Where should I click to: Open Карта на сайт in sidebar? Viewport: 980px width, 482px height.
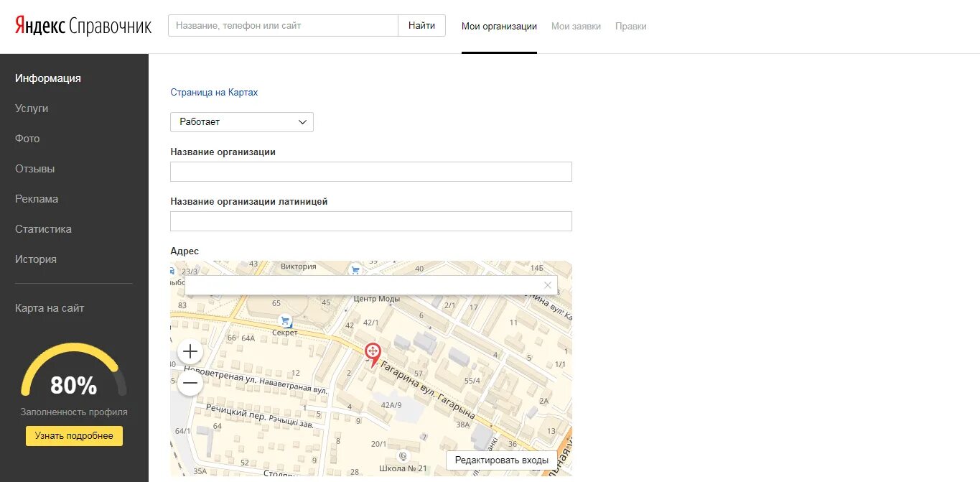click(50, 308)
